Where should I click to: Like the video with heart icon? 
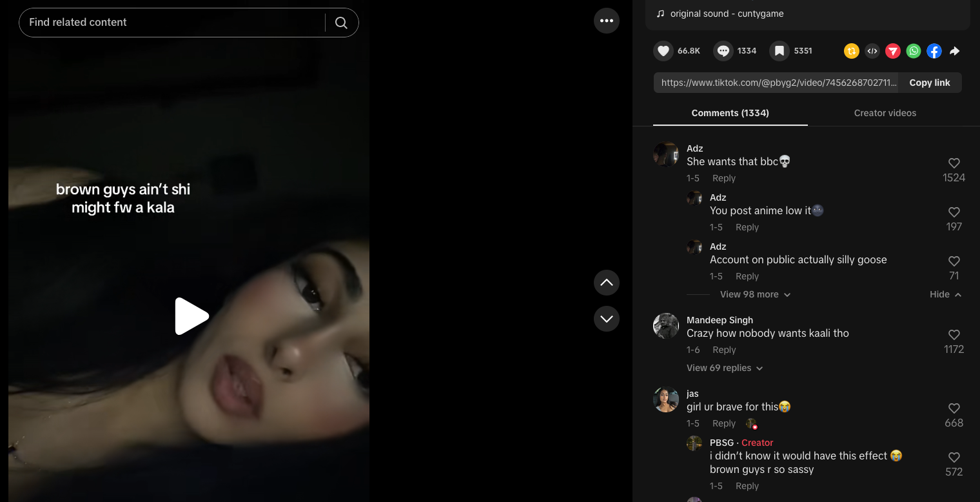click(663, 51)
